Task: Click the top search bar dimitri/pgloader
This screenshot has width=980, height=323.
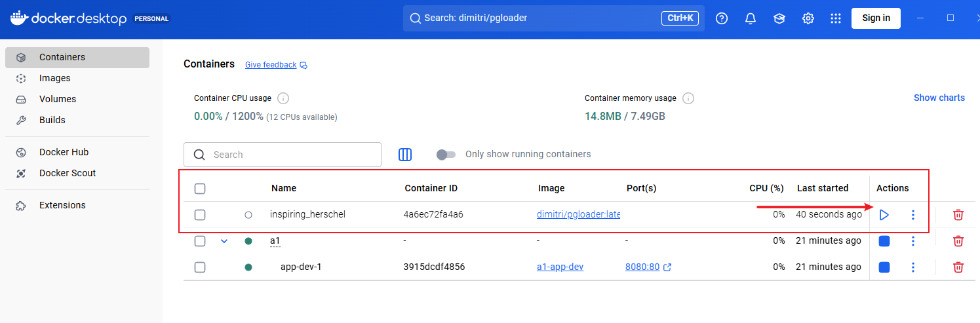Action: click(554, 18)
